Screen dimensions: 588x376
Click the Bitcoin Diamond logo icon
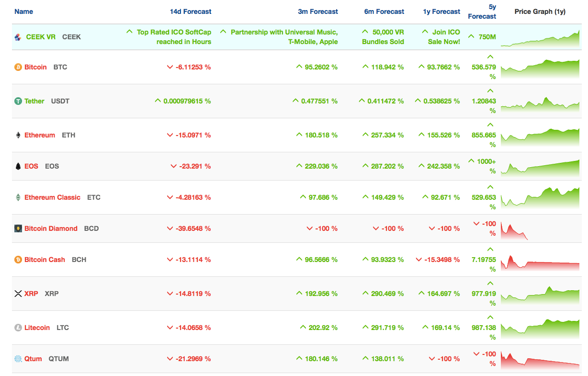(x=18, y=228)
